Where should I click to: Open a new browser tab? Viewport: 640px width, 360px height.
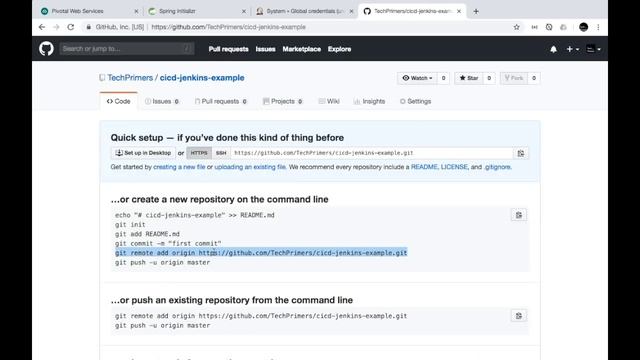[x=476, y=11]
